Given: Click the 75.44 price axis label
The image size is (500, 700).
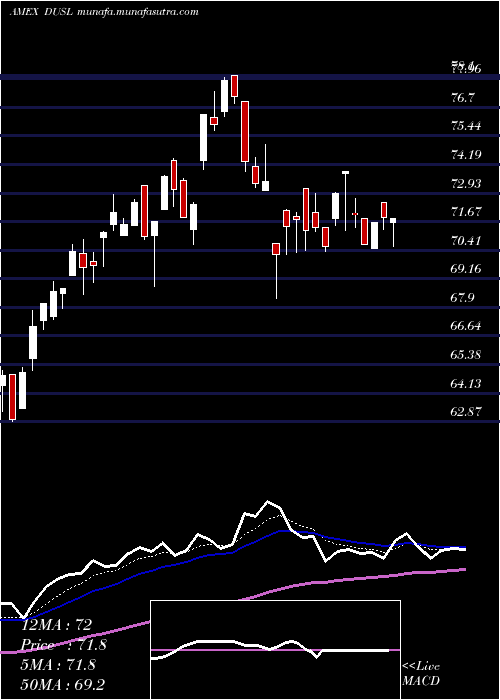Looking at the screenshot, I should click(x=467, y=126).
